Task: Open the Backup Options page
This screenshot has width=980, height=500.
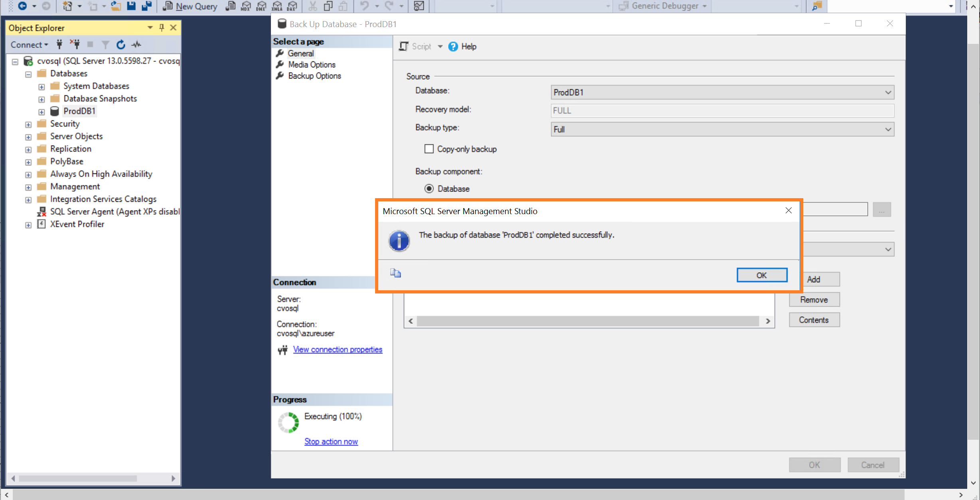Action: tap(314, 76)
